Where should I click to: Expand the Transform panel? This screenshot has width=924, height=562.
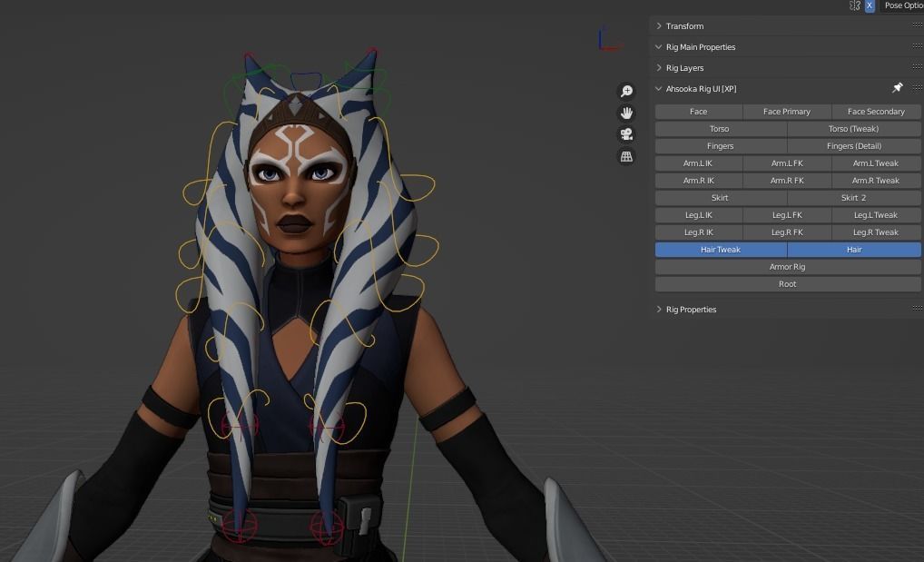(x=684, y=26)
